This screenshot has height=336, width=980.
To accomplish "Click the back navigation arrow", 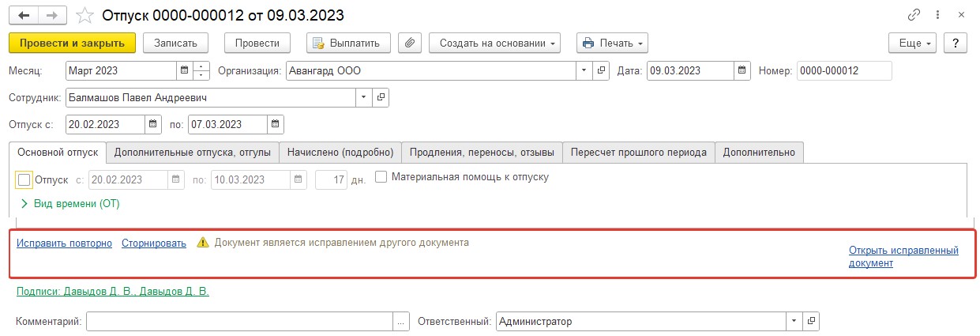I will pyautogui.click(x=23, y=16).
